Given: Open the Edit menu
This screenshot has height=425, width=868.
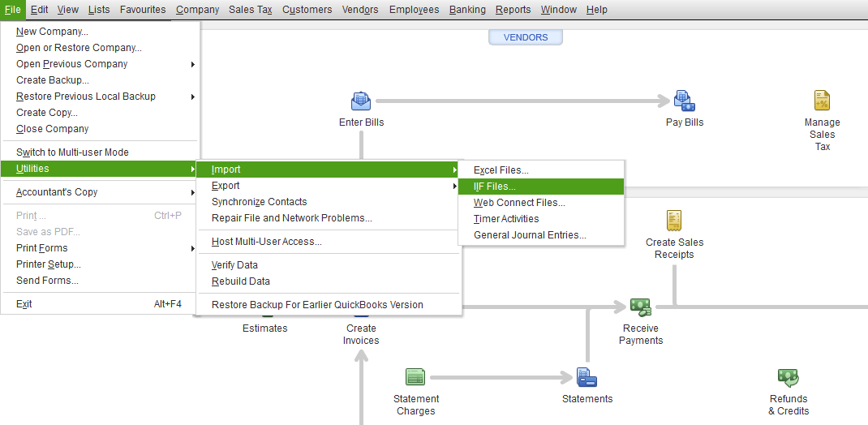Looking at the screenshot, I should point(39,10).
